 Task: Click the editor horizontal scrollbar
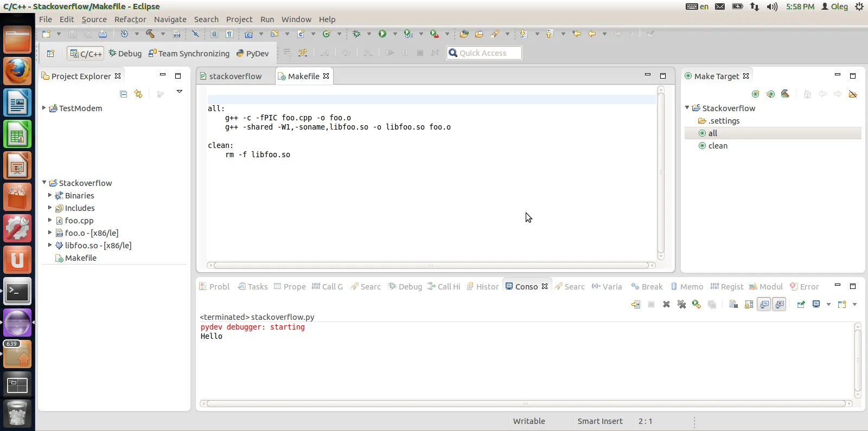(x=431, y=265)
